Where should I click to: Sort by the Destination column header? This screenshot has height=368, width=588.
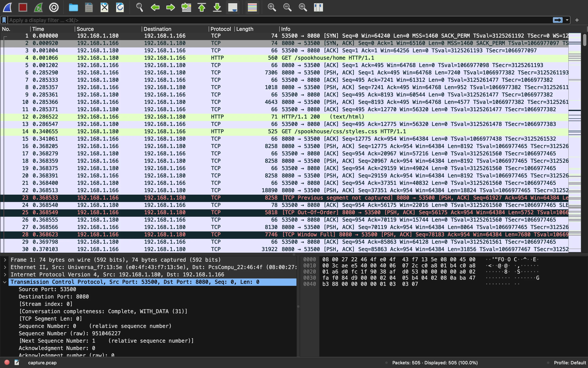tap(175, 29)
